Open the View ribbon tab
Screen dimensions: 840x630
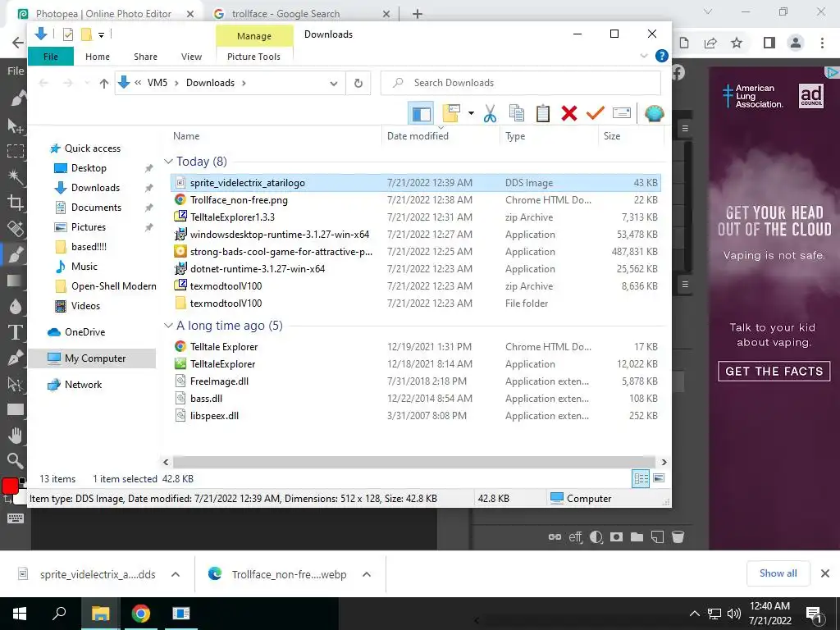click(x=191, y=57)
